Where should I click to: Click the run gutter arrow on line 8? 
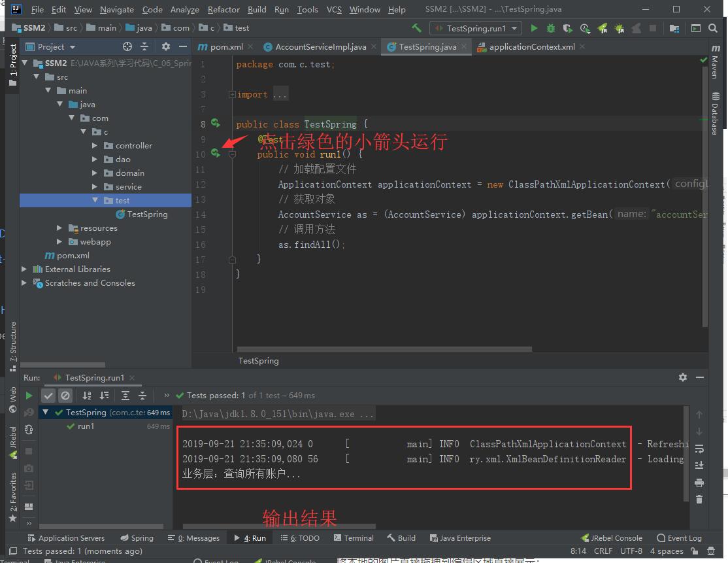[x=216, y=124]
